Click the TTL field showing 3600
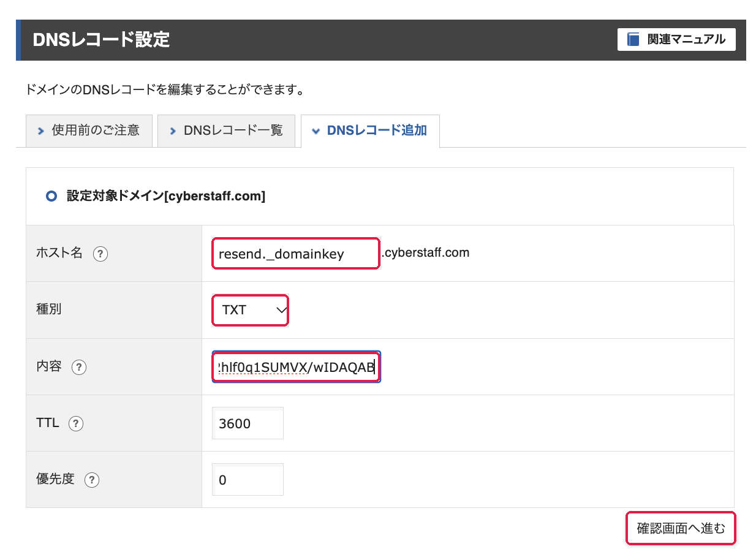This screenshot has height=560, width=756. [x=248, y=423]
